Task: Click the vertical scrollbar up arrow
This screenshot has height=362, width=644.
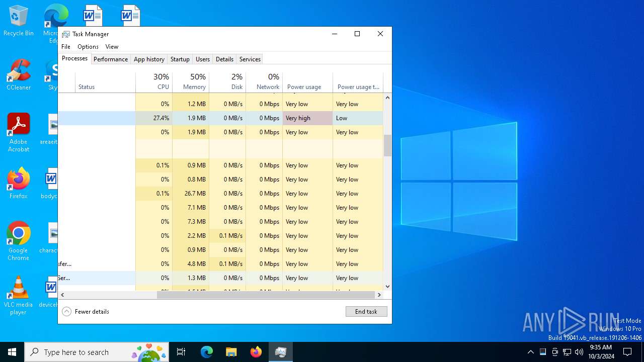Action: [387, 98]
